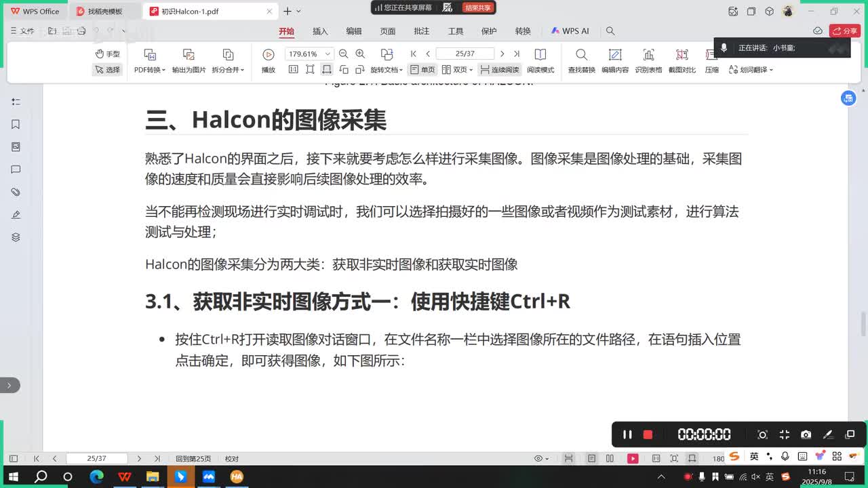Click the WPS AI button

570,31
